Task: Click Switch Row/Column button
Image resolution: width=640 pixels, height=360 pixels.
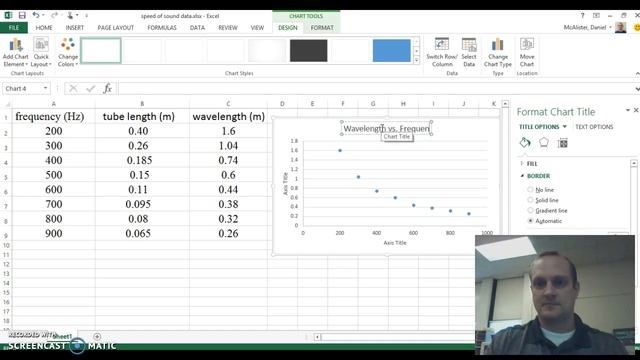Action: [x=442, y=53]
